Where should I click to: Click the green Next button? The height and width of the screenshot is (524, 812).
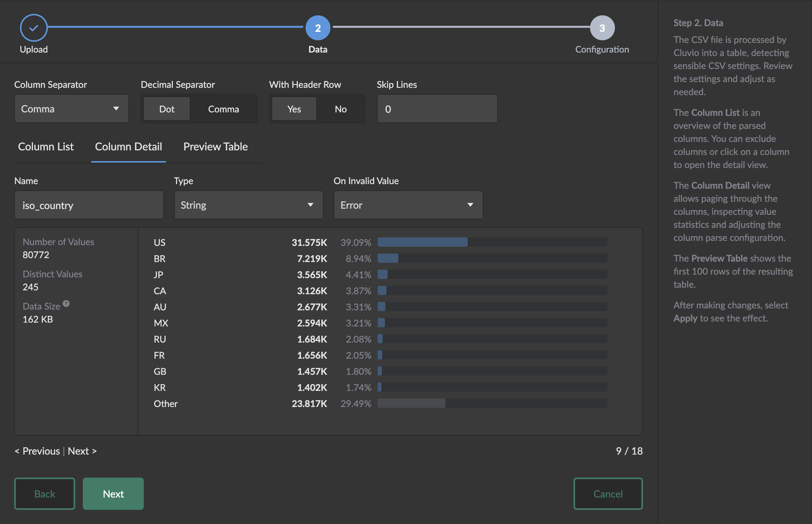[x=113, y=494]
